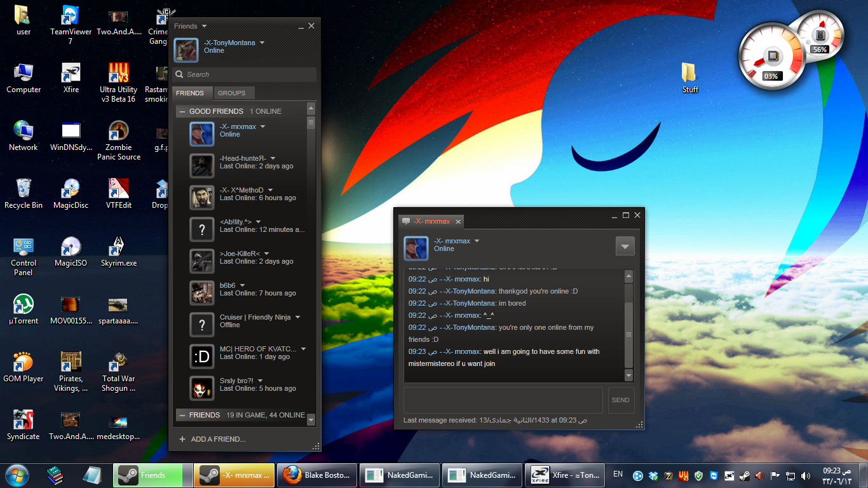The width and height of the screenshot is (868, 488).
Task: Click the volume speaker tray icon
Action: tap(806, 475)
